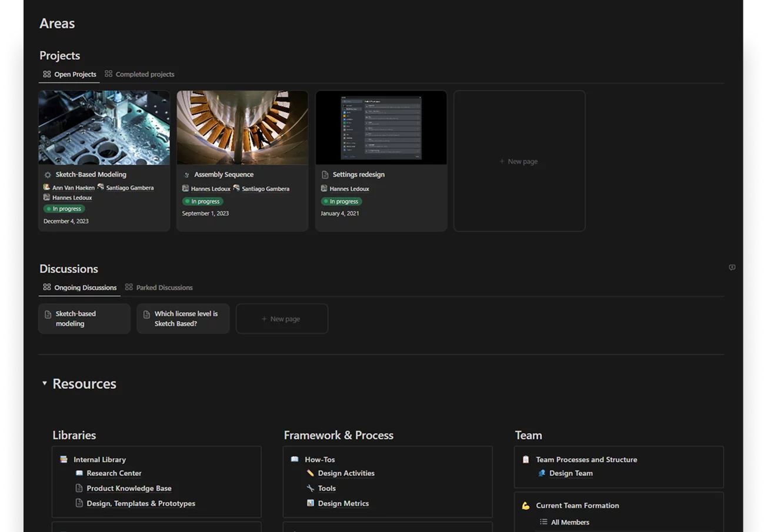Click the flexed arm icon for Current Team Formation
The height and width of the screenshot is (532, 767).
[x=526, y=506]
